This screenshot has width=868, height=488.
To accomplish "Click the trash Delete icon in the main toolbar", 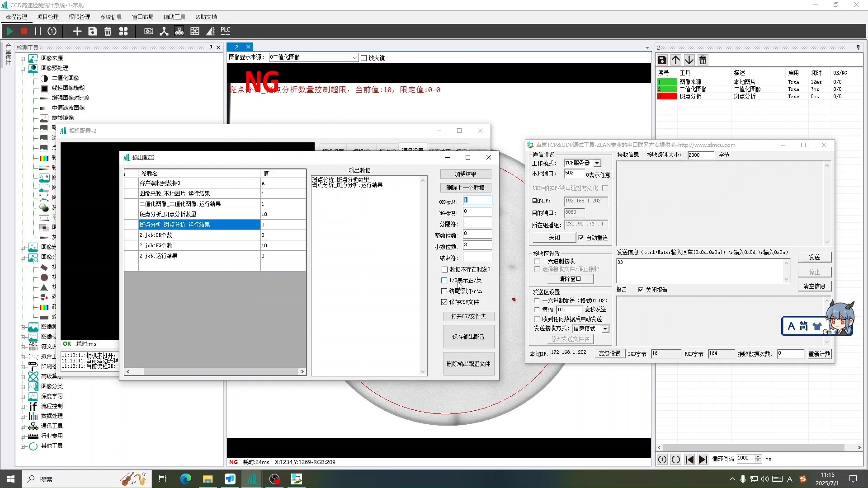I will pyautogui.click(x=108, y=31).
